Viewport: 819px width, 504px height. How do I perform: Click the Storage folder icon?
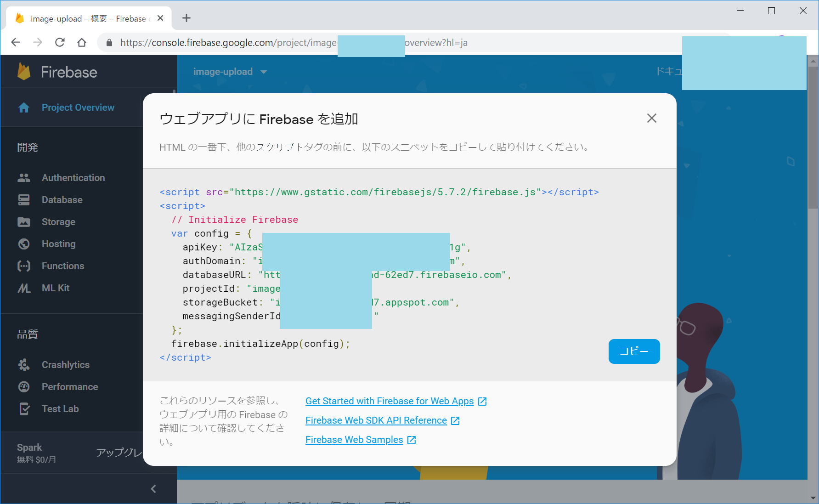pos(24,222)
